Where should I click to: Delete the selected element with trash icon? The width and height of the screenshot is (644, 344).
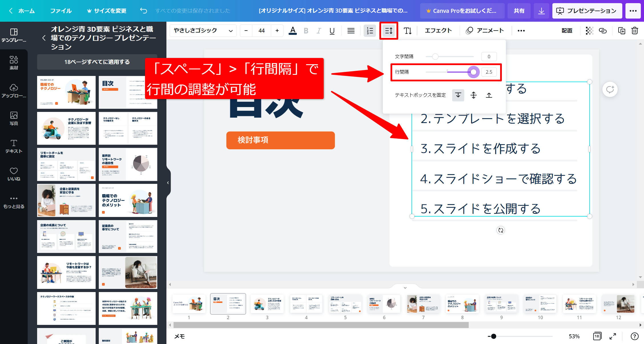(635, 31)
